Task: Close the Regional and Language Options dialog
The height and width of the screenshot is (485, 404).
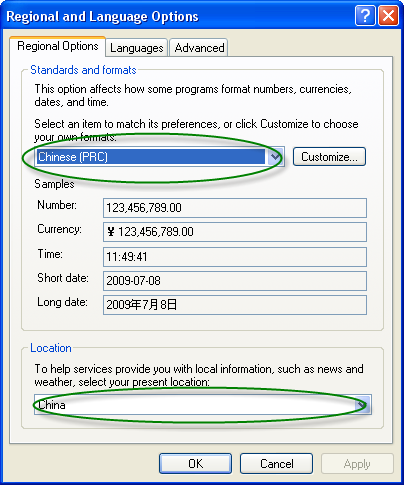Action: 388,15
